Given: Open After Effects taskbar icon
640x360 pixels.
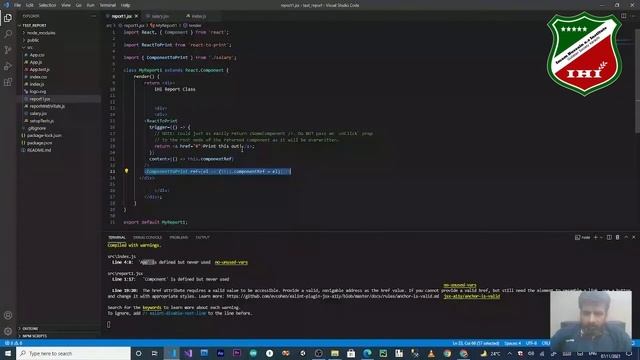Looking at the screenshot, I should point(220,353).
